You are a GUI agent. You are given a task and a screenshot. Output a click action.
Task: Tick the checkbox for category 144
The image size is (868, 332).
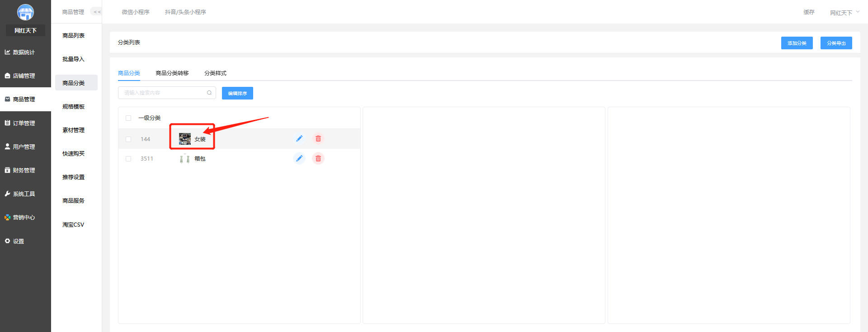tap(128, 139)
